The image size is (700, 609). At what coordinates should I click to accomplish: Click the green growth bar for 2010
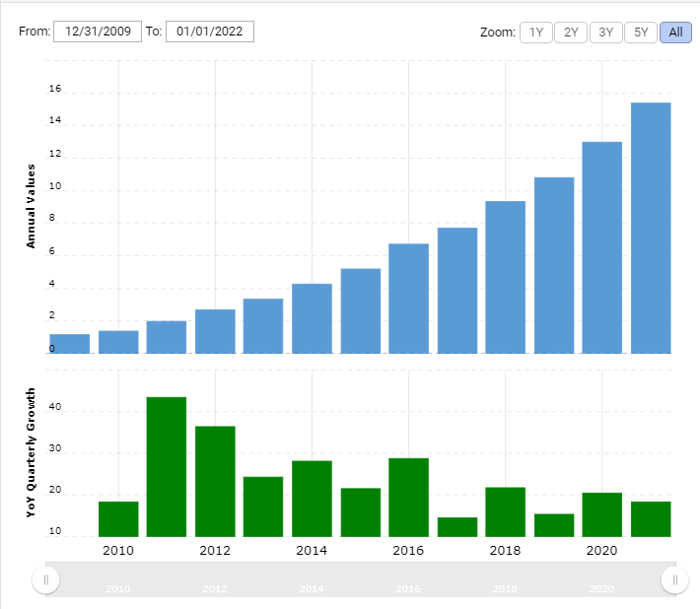(118, 519)
